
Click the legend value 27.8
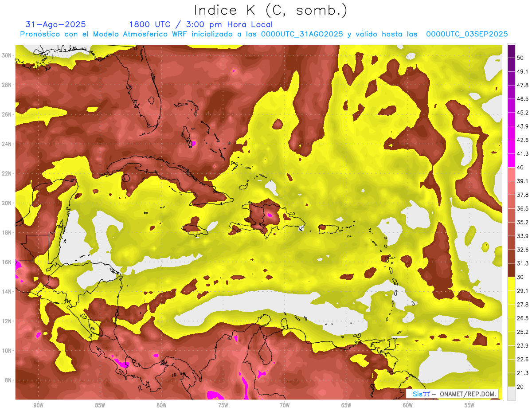522,305
